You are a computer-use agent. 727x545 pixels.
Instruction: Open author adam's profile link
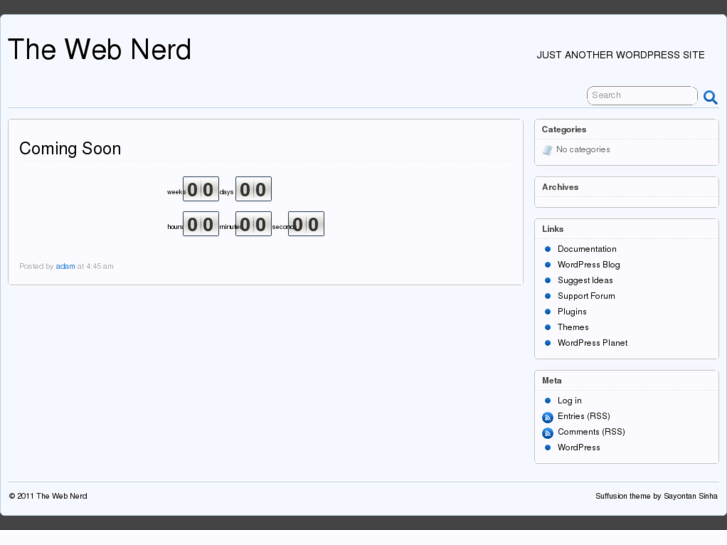click(65, 266)
